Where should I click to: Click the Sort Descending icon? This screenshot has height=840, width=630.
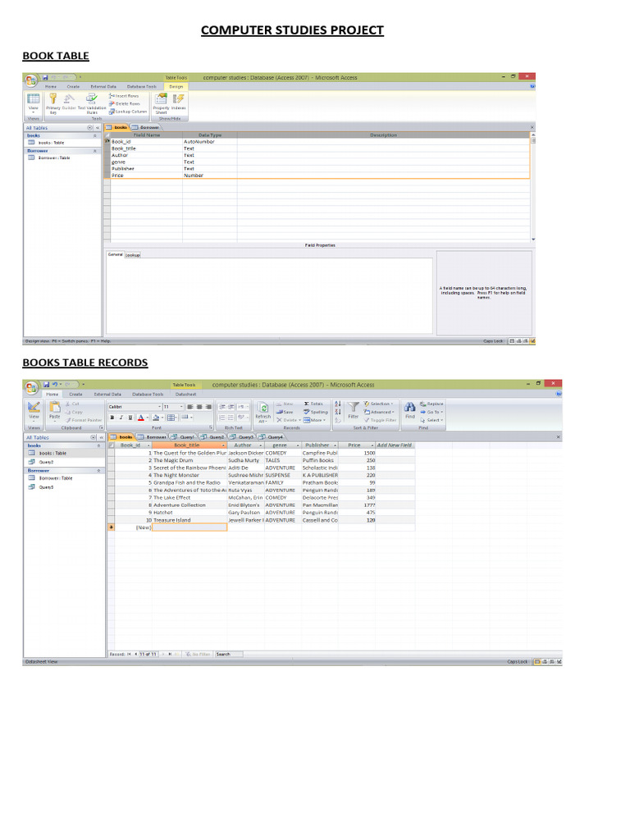click(337, 412)
